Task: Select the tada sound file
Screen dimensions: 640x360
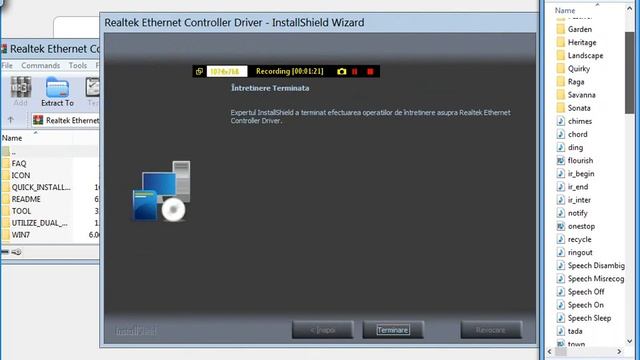Action: click(575, 331)
